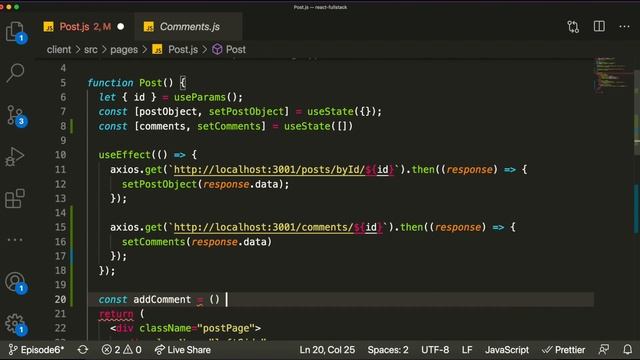This screenshot has width=640, height=360.
Task: Start a Live Share session
Action: pos(183,350)
